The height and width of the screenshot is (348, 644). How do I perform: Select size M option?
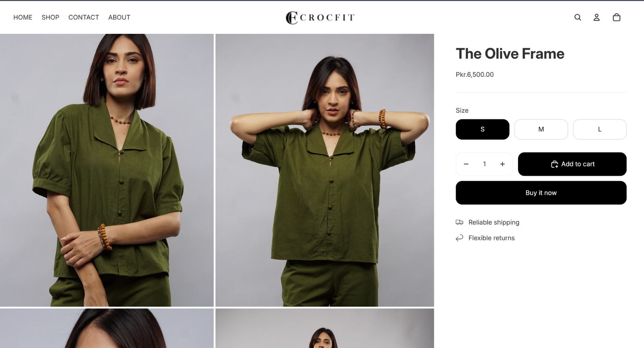541,129
